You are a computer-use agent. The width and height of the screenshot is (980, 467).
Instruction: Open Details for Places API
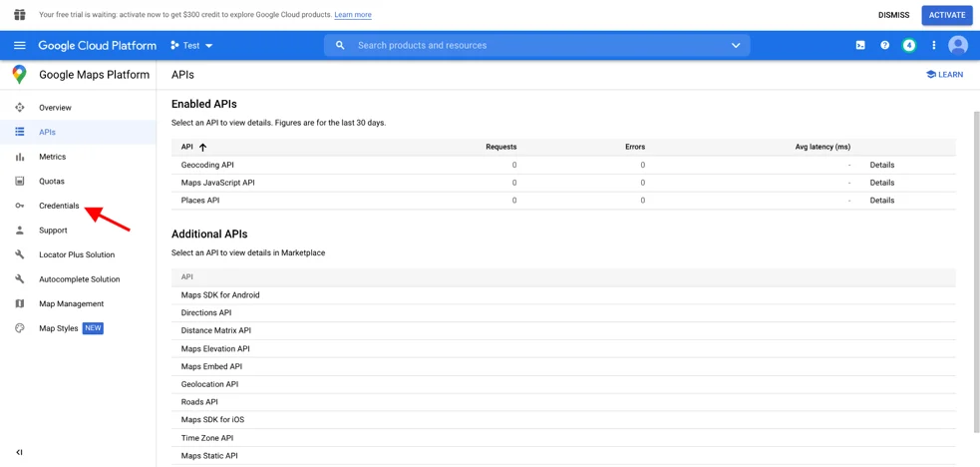pyautogui.click(x=882, y=200)
